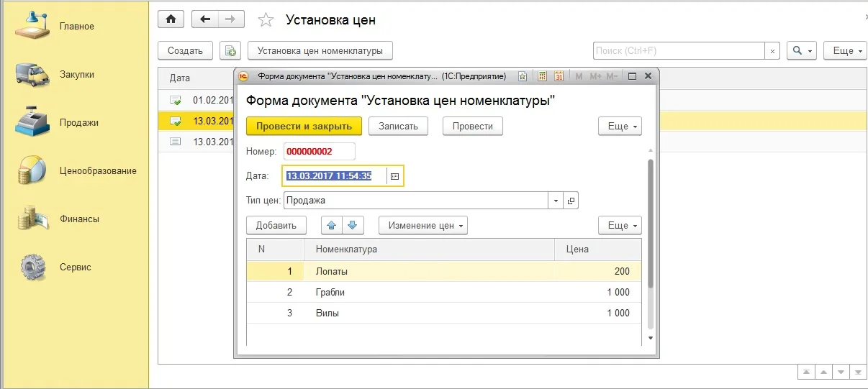Focus the Поиск (Ctrl+F) search box
The width and height of the screenshot is (868, 389).
(679, 51)
